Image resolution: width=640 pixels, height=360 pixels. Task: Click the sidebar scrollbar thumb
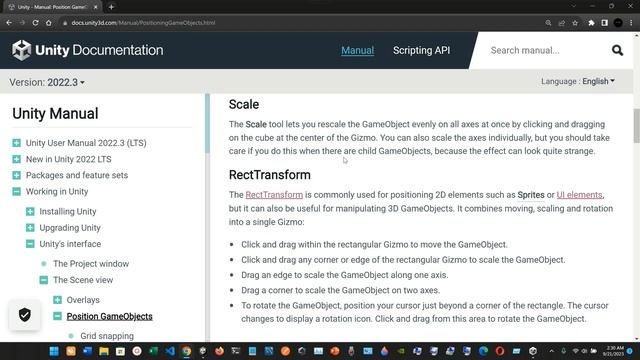click(x=207, y=123)
